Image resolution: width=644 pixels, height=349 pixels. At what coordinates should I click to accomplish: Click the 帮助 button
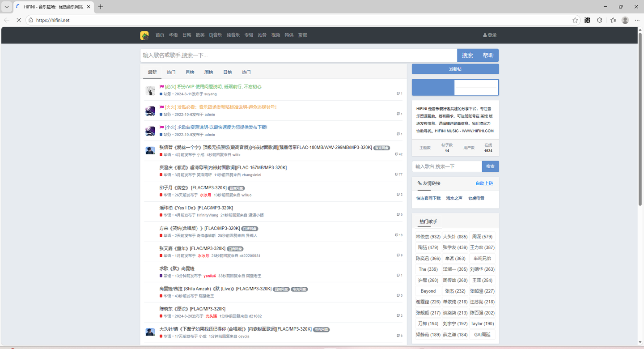pyautogui.click(x=488, y=55)
